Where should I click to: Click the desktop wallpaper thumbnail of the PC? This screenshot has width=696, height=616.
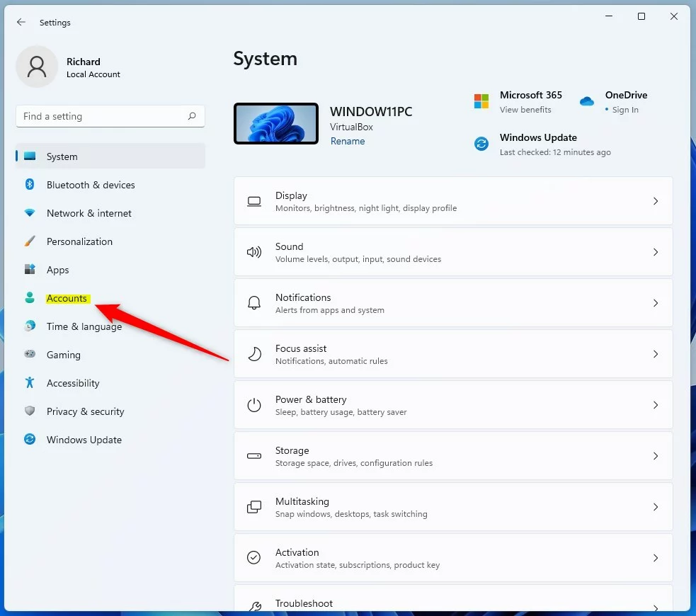pos(276,123)
